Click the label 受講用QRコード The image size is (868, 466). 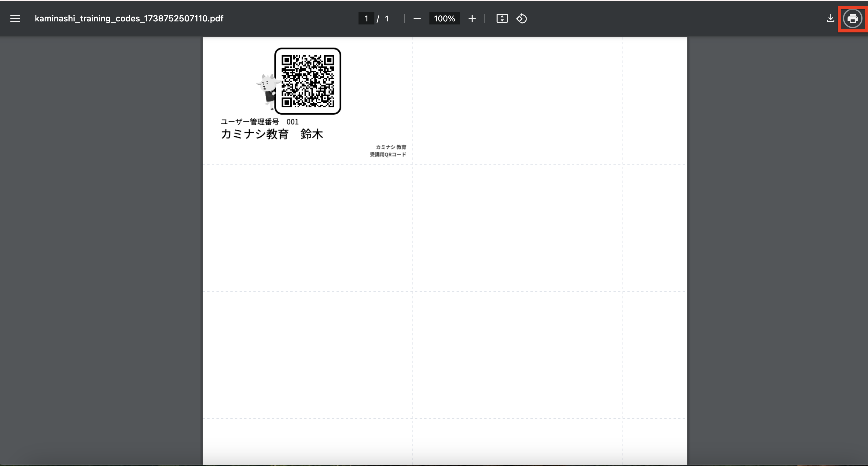click(x=388, y=154)
